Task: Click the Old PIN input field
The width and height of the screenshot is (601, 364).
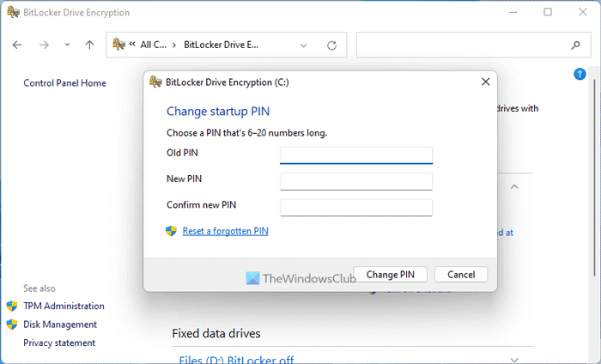Action: pyautogui.click(x=356, y=155)
